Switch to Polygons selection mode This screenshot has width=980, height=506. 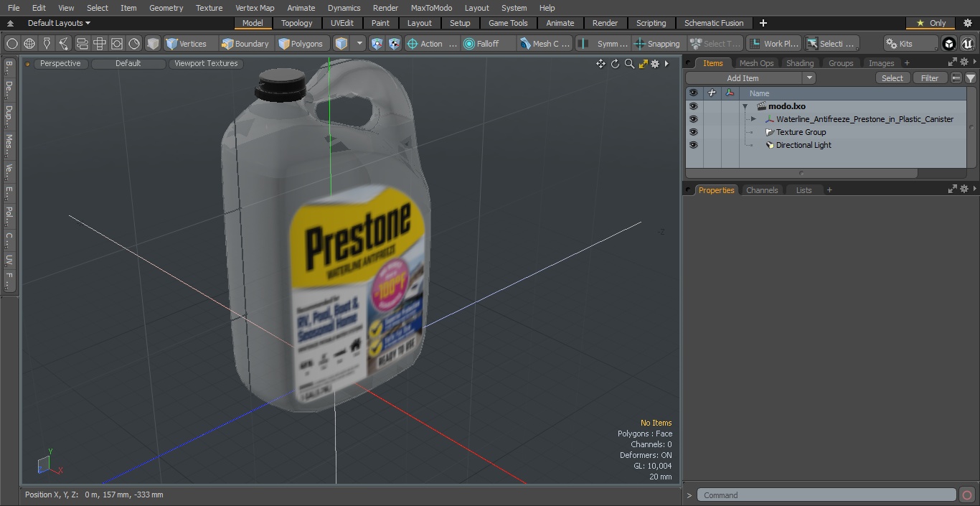pyautogui.click(x=302, y=44)
